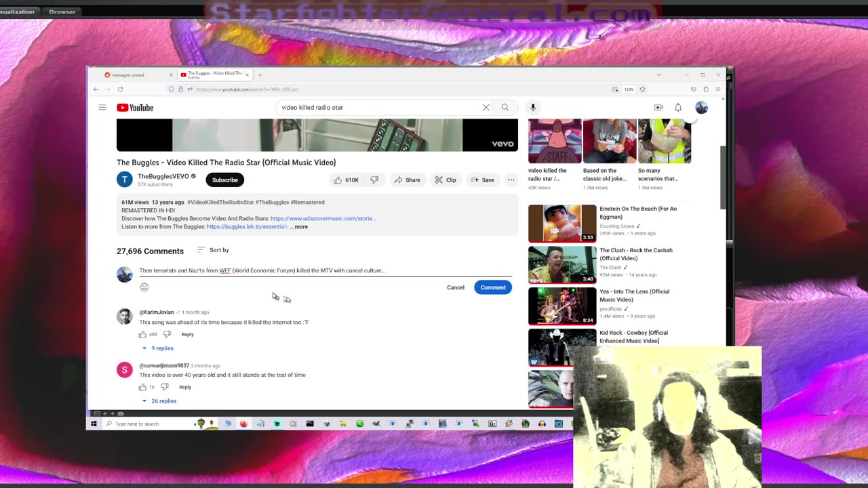Image resolution: width=868 pixels, height=488 pixels.
Task: Expand 9 replies under KarimJovian's comment
Action: [157, 348]
